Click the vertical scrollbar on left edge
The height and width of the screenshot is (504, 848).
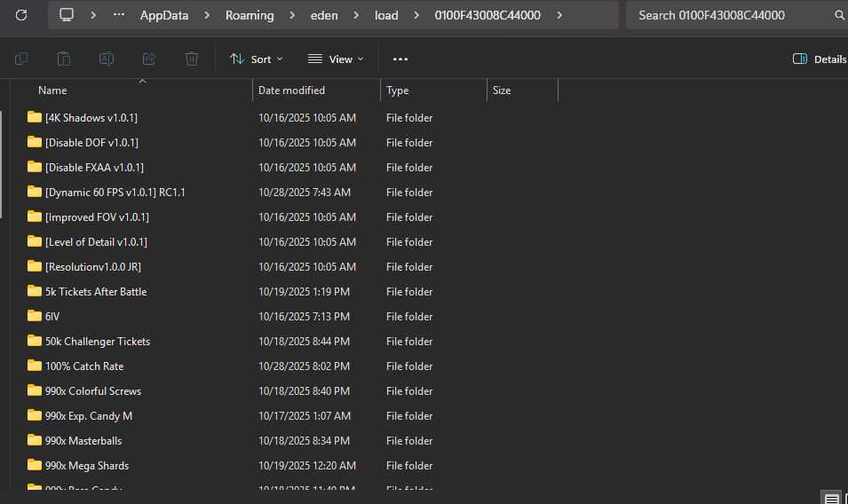[x=1, y=165]
